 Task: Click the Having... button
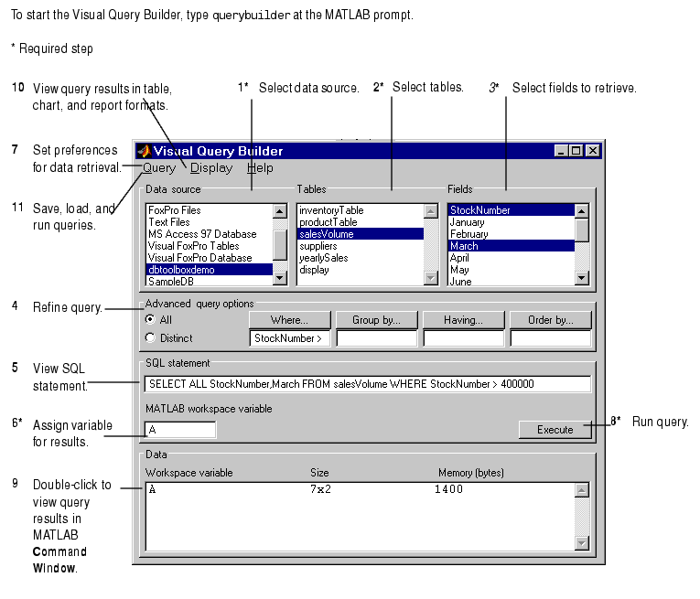(x=463, y=320)
